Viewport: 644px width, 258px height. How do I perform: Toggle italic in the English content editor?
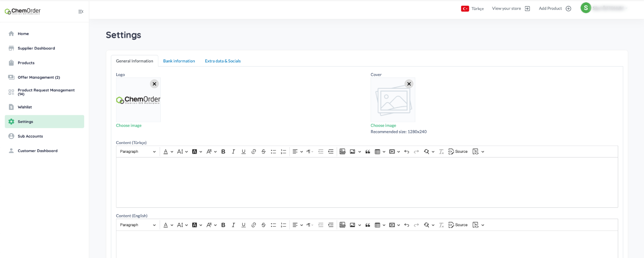click(x=233, y=225)
